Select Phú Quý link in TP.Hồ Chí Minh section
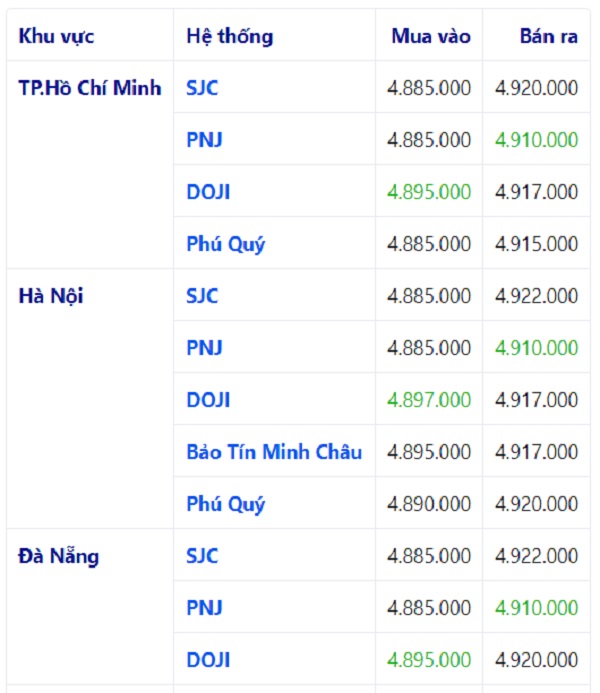Screen dimensions: 600x693 [x=226, y=244]
